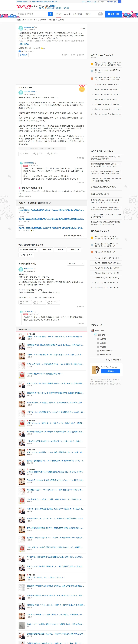Search Yahoo for 拙い 拙い

click(x=60, y=250)
